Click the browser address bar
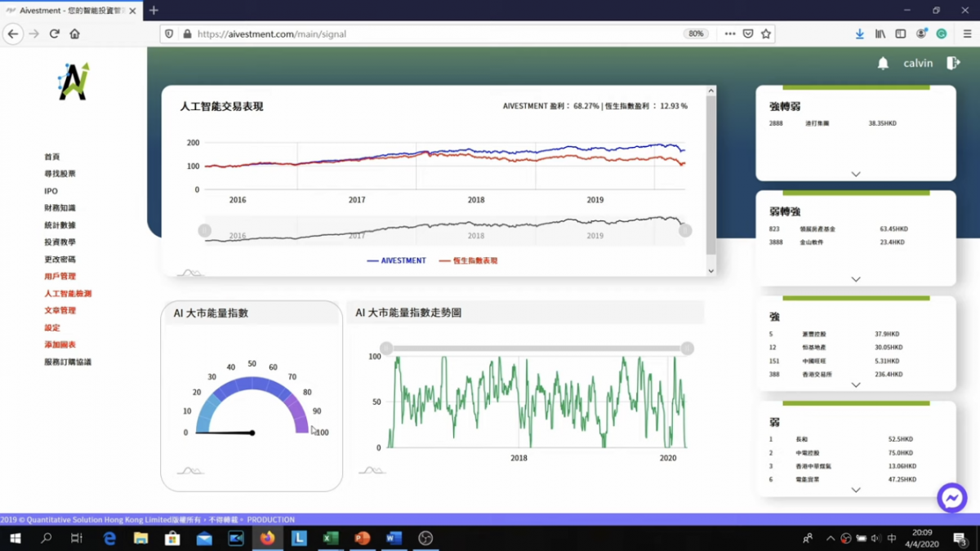 (x=433, y=34)
